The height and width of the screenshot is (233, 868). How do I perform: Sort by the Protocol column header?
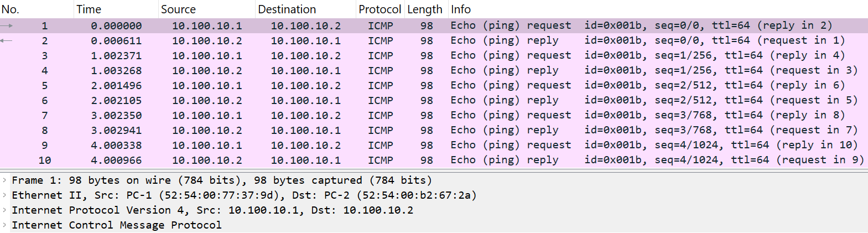click(x=380, y=9)
